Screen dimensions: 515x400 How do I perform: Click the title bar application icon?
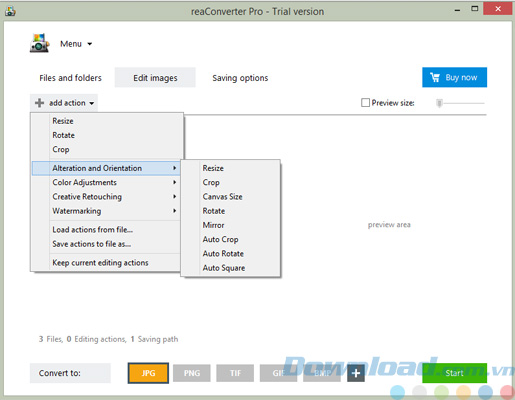[10, 11]
